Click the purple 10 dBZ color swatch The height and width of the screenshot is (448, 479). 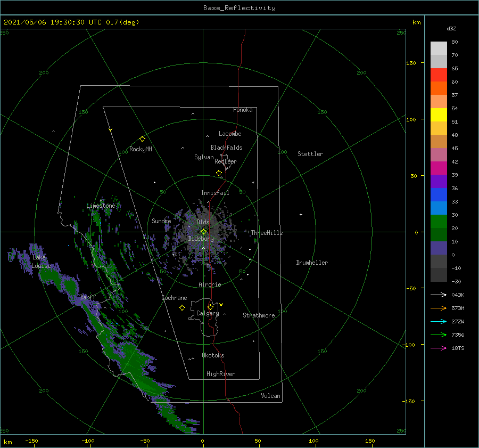(439, 248)
